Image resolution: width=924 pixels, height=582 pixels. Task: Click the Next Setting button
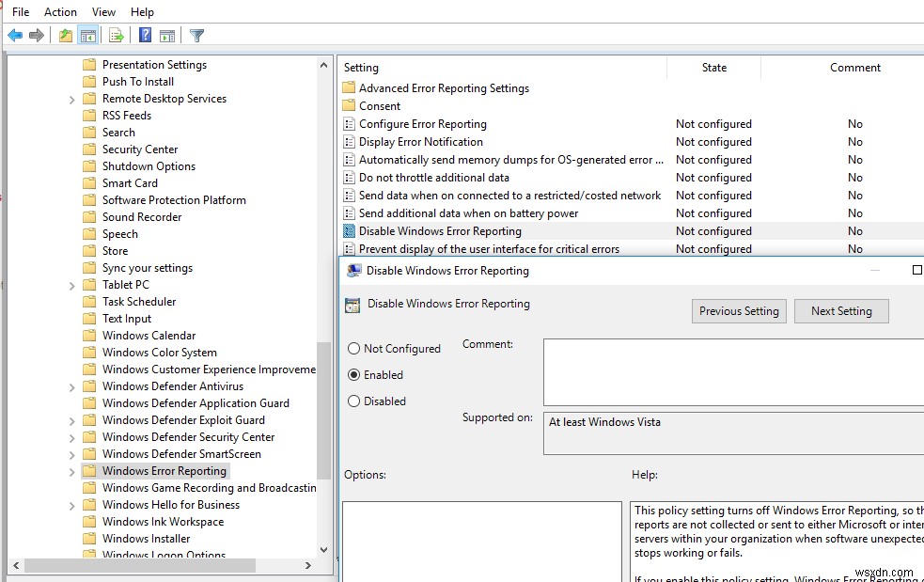pos(841,310)
